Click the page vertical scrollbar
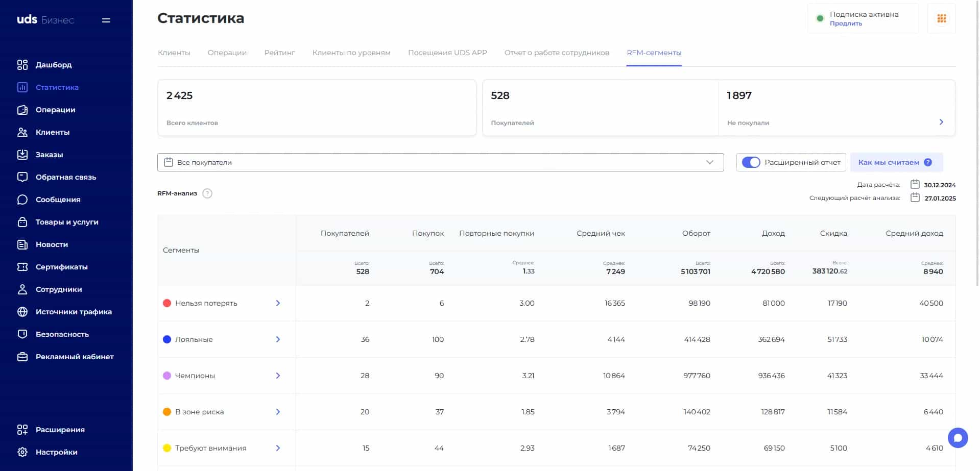Image resolution: width=980 pixels, height=471 pixels. [977, 143]
